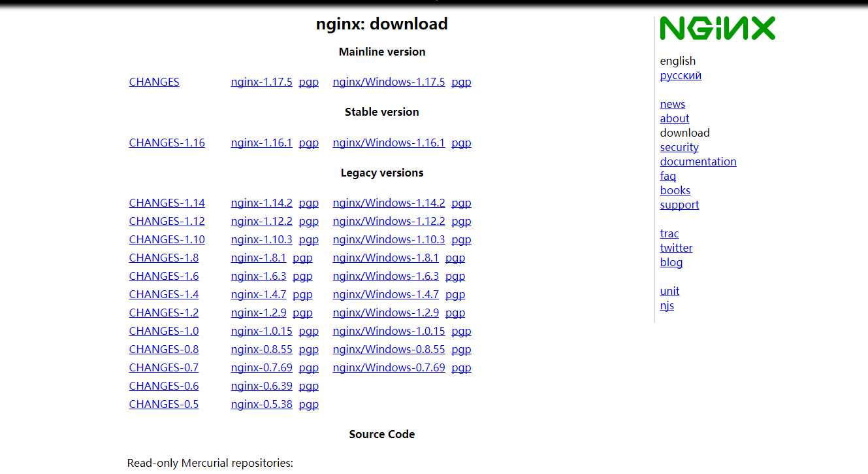Open pgp signature next to nginx-1.8.1
This screenshot has width=868, height=474.
pyautogui.click(x=302, y=258)
